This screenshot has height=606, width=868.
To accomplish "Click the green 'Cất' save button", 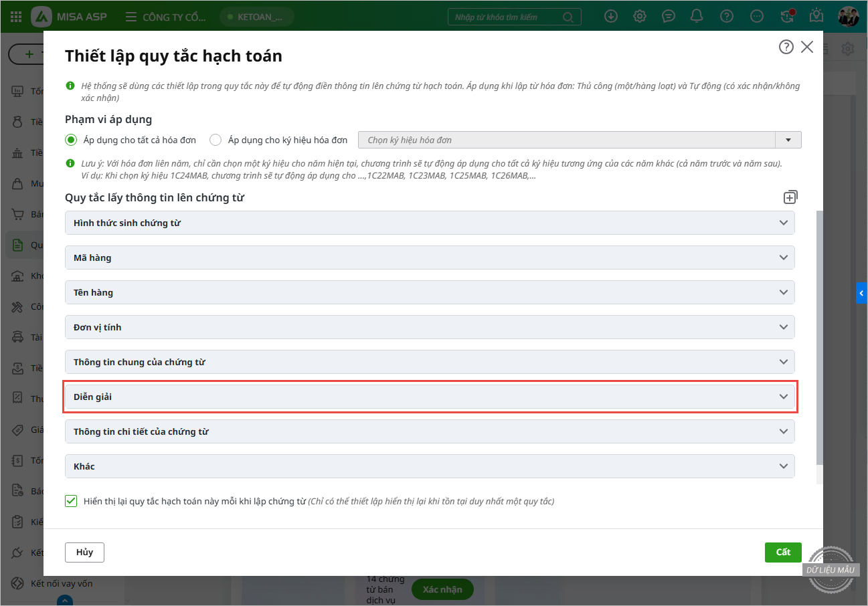I will coord(783,552).
